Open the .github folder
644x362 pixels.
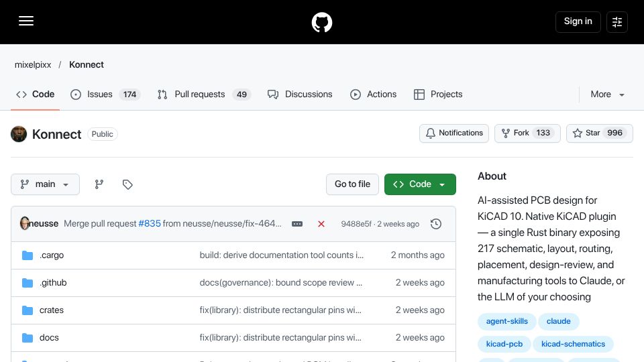coord(53,283)
